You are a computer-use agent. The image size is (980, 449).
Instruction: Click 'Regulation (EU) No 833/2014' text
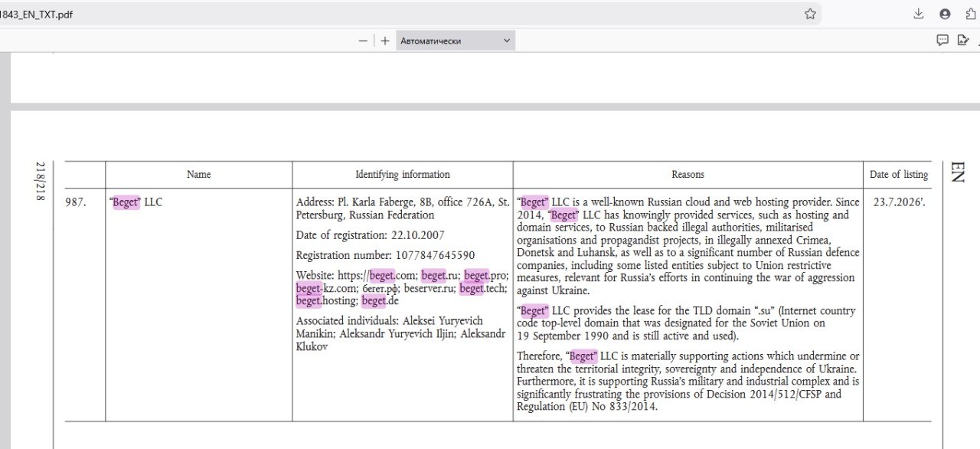(586, 407)
